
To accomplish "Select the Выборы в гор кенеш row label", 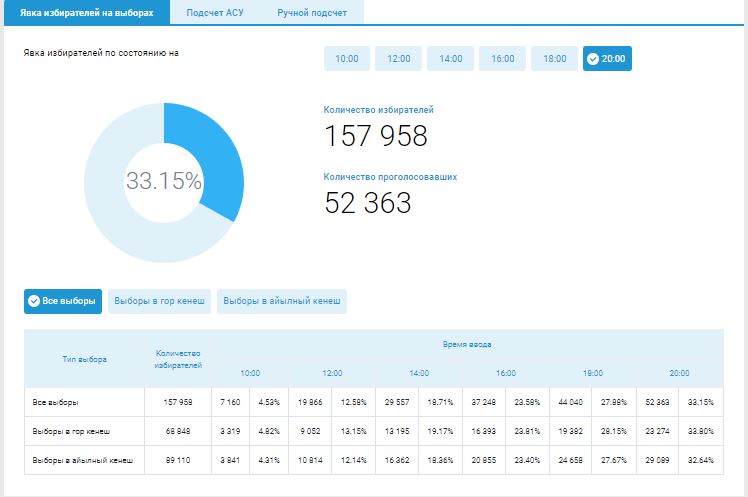I will [x=71, y=431].
